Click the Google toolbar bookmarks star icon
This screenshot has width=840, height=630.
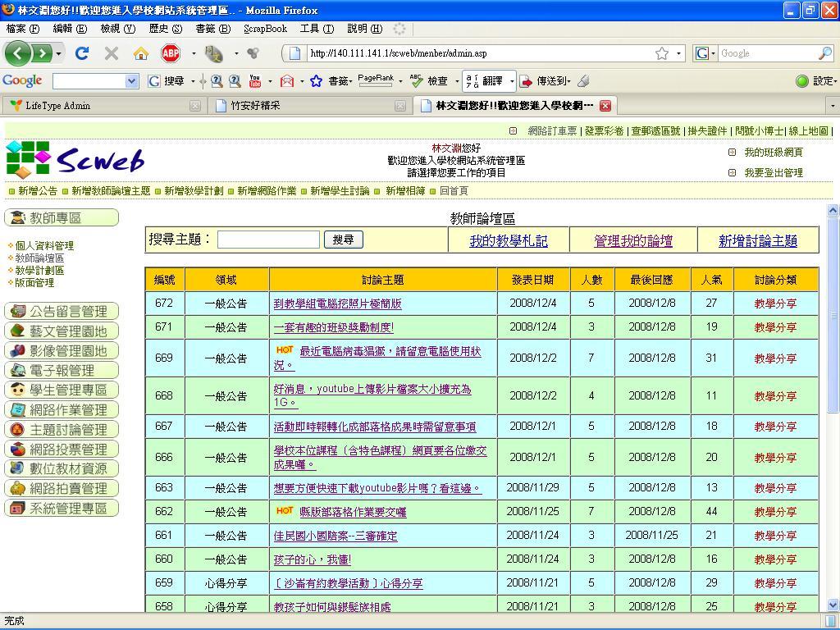(316, 81)
